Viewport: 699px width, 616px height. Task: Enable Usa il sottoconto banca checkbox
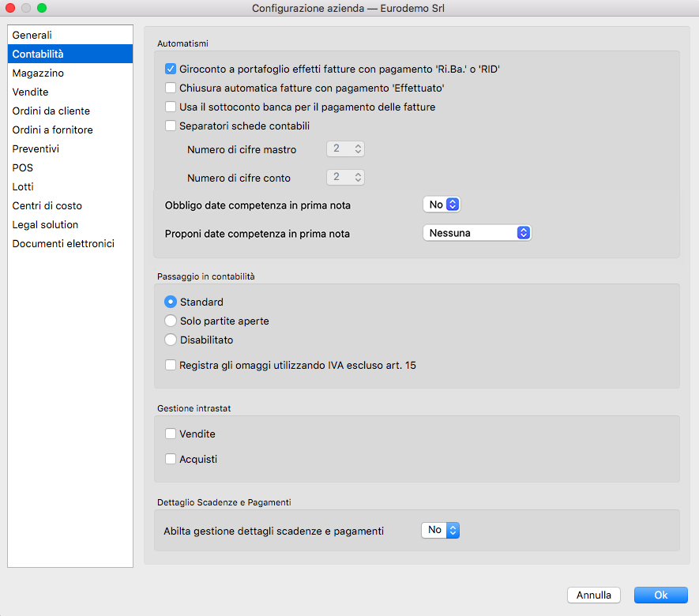tap(171, 107)
